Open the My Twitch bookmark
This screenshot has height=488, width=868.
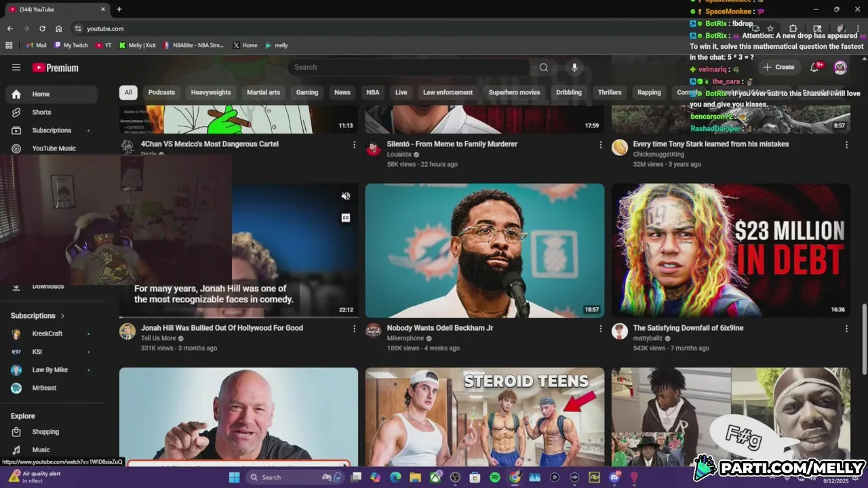tap(71, 45)
